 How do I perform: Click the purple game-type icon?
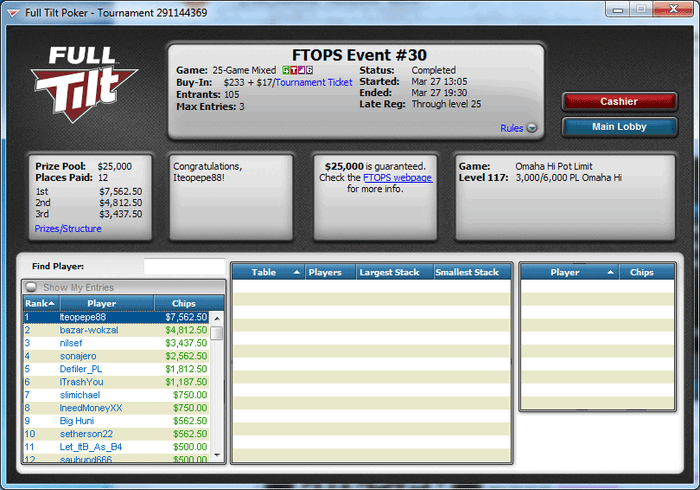pos(301,70)
